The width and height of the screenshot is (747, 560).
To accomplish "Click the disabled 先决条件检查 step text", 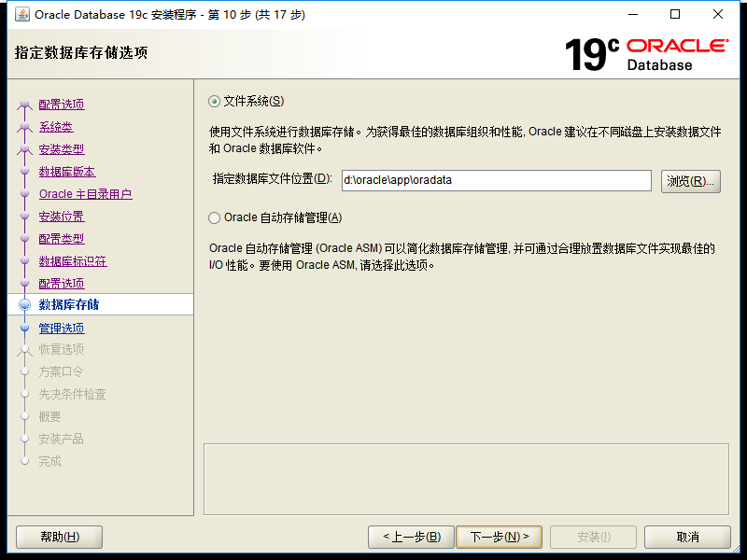I will coord(73,394).
